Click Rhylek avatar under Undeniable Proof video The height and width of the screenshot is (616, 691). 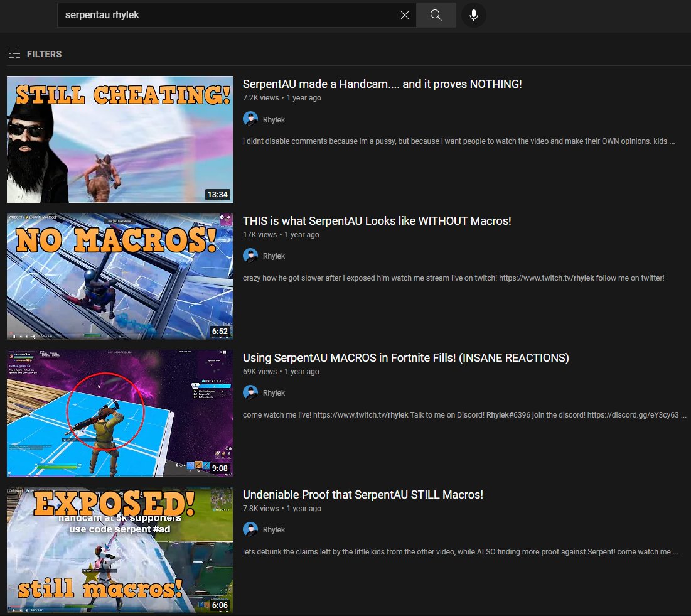tap(250, 529)
